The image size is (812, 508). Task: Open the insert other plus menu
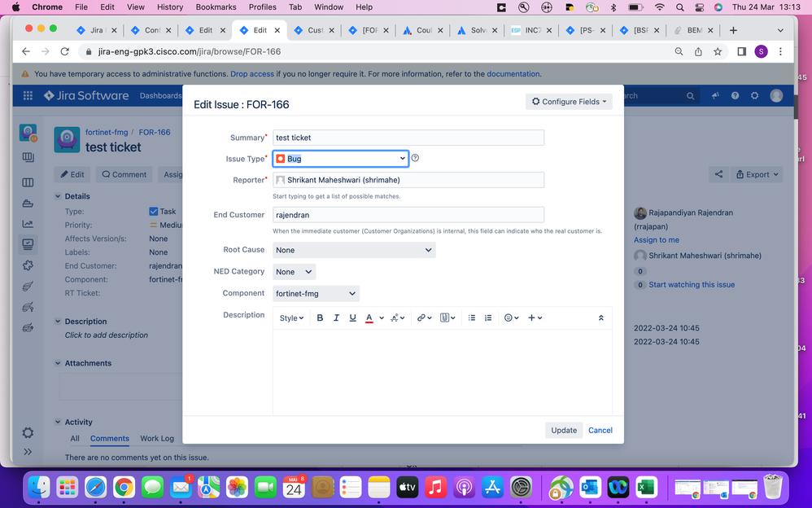[x=535, y=317]
